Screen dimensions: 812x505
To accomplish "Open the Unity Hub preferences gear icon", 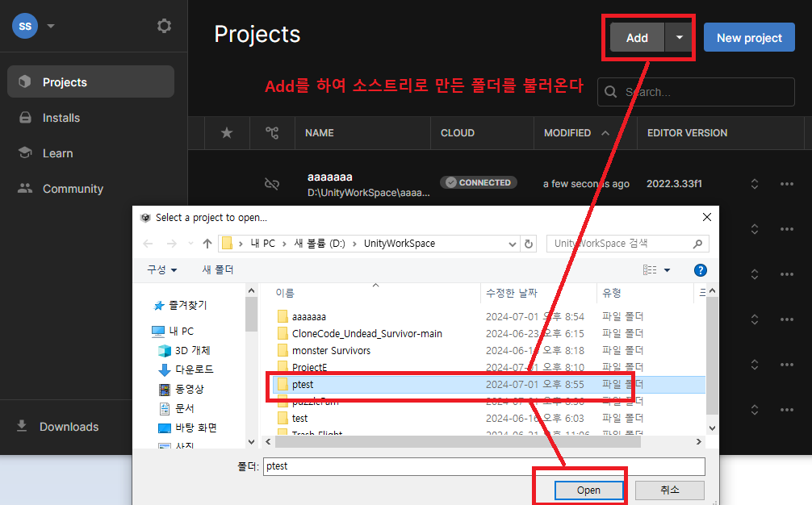I will [x=164, y=26].
